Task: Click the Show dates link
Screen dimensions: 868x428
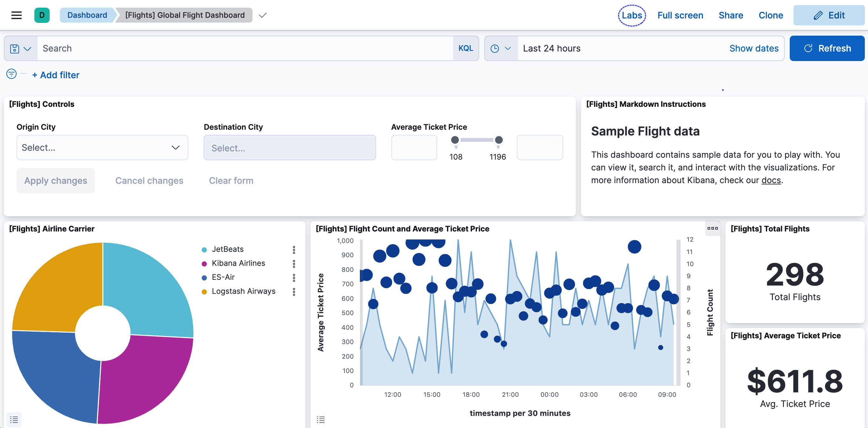Action: (x=754, y=48)
